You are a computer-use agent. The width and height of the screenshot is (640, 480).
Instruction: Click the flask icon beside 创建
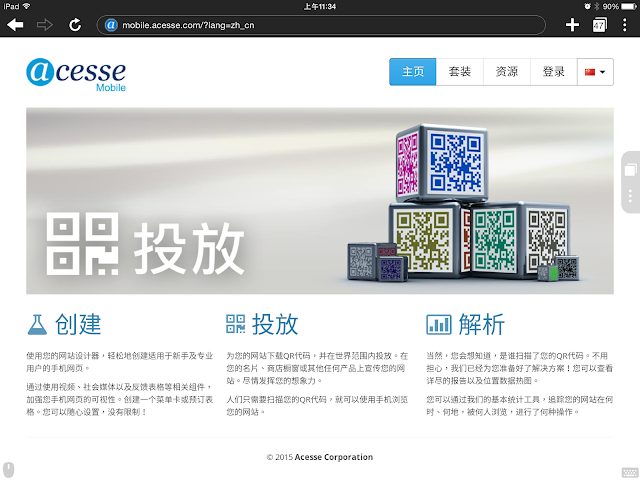37,324
